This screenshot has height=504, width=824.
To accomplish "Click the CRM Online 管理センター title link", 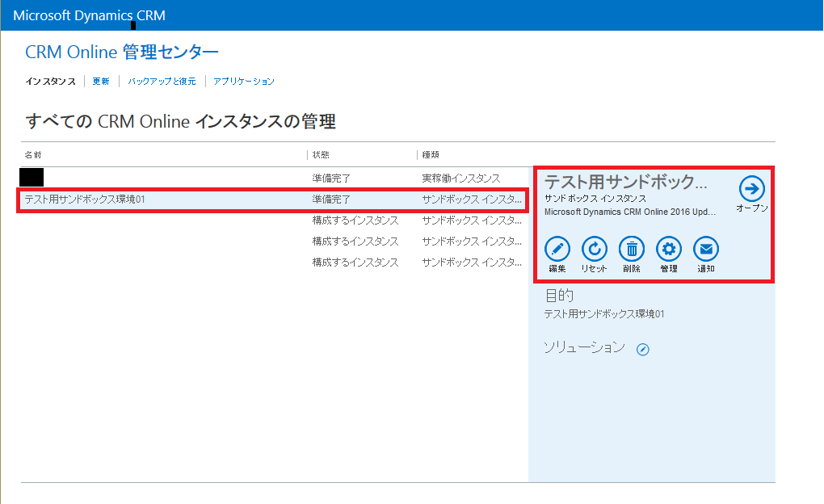I will 122,52.
